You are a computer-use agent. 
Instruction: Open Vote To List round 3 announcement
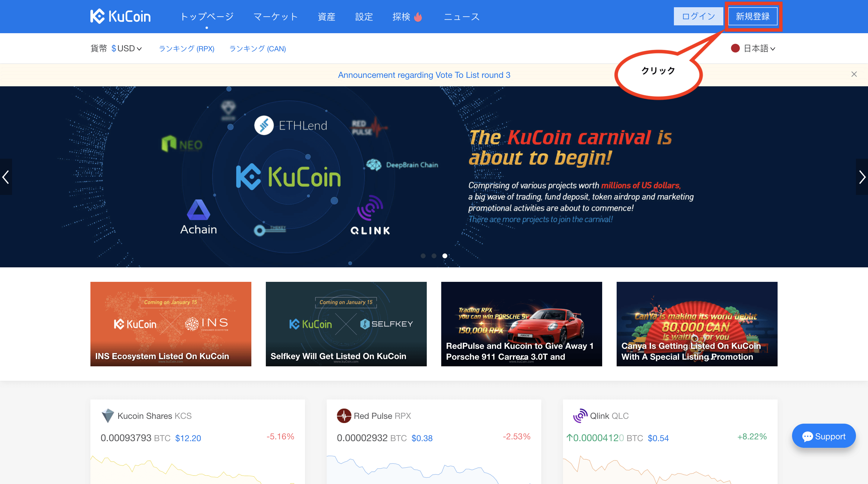(424, 75)
